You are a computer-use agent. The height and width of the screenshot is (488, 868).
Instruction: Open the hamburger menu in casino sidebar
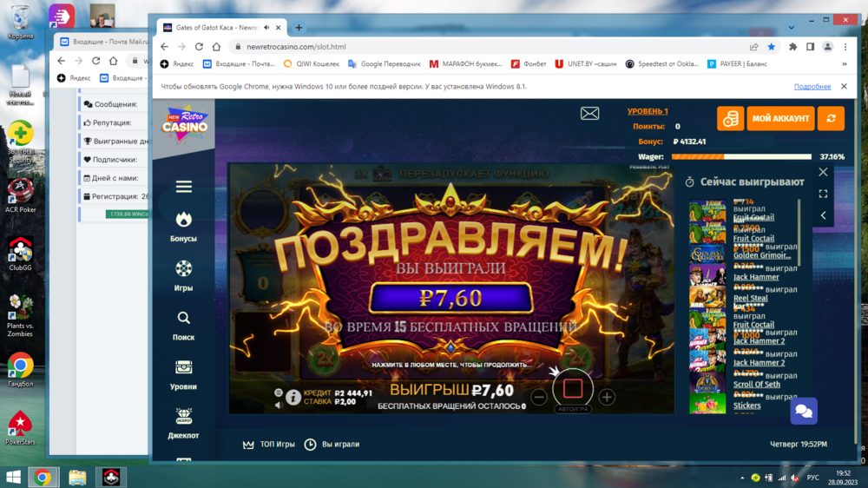[183, 187]
